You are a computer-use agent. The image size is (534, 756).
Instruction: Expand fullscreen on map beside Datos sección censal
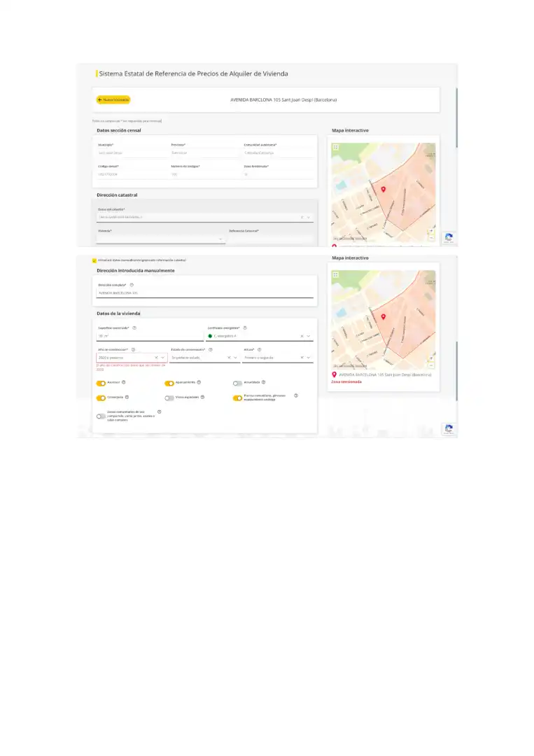[336, 148]
